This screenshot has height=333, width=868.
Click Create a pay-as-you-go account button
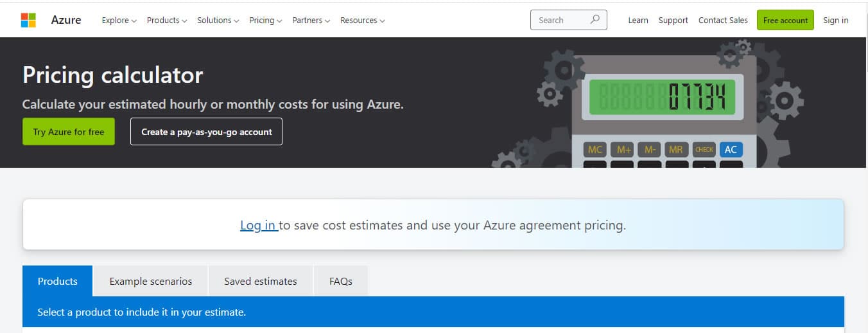coord(206,132)
